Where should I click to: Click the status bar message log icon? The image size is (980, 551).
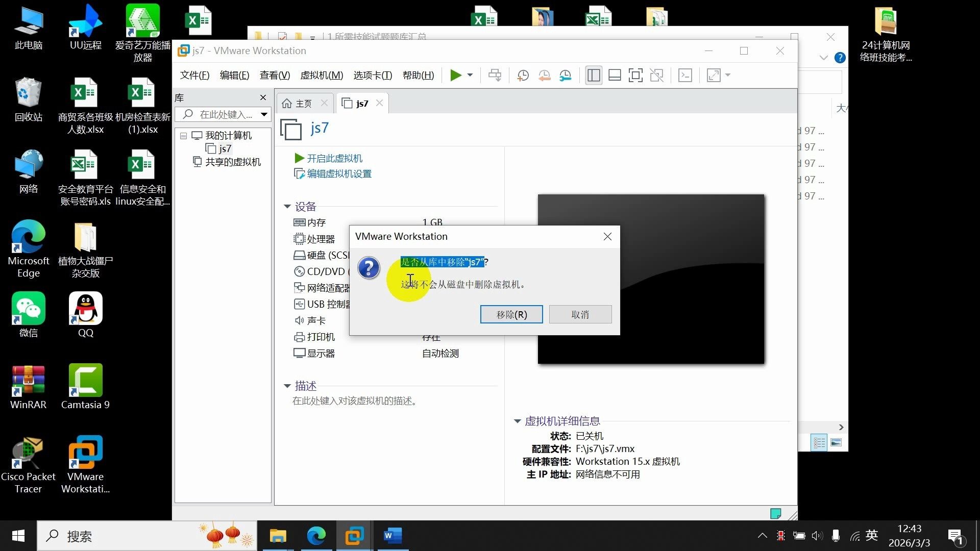[775, 513]
